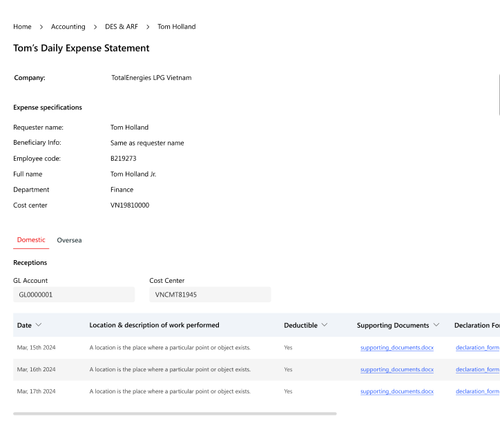The image size is (500, 427).
Task: Open declaration form link in Mar 17th row
Action: pyautogui.click(x=477, y=392)
